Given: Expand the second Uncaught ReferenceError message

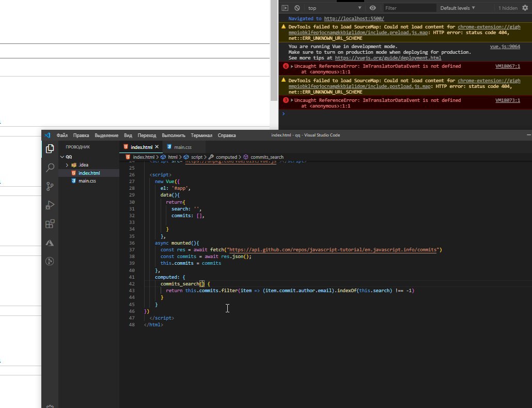Looking at the screenshot, I should click(x=292, y=100).
